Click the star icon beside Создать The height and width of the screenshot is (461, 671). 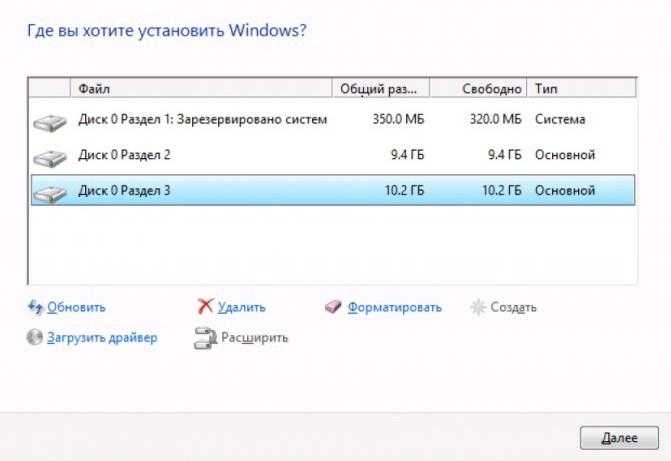(478, 307)
